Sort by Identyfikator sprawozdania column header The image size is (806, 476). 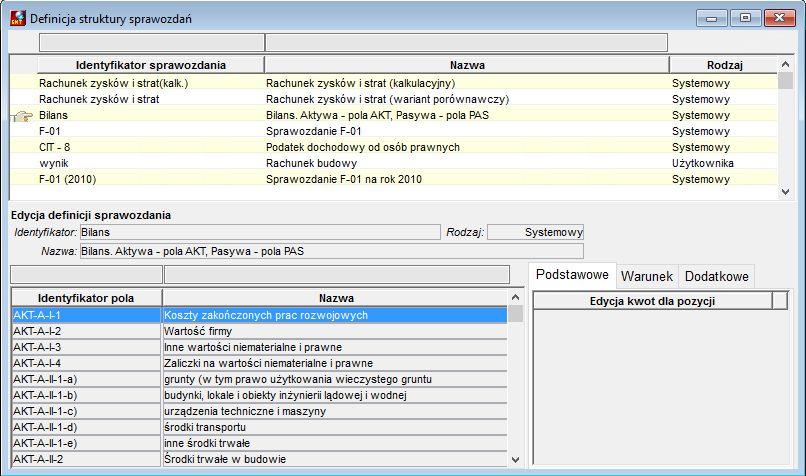151,65
